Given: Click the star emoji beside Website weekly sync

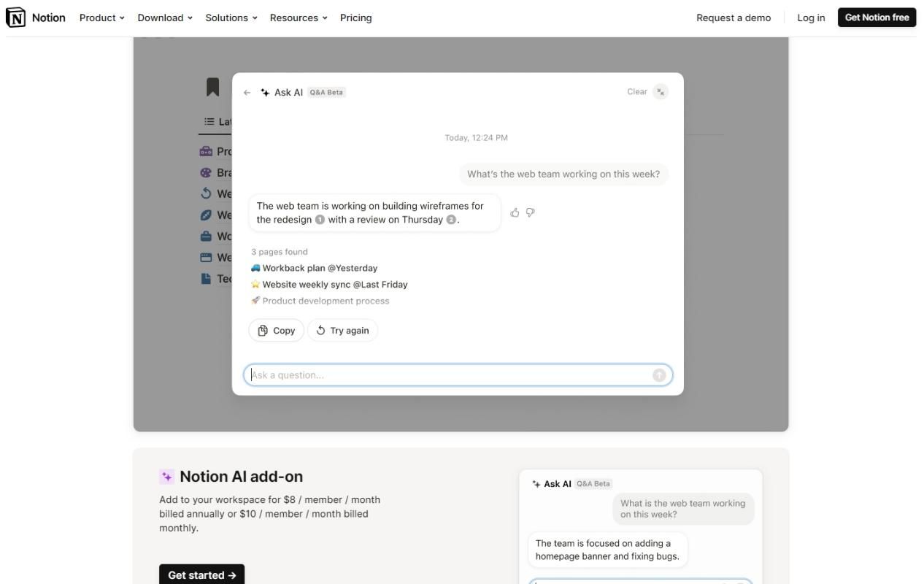Looking at the screenshot, I should tap(255, 285).
